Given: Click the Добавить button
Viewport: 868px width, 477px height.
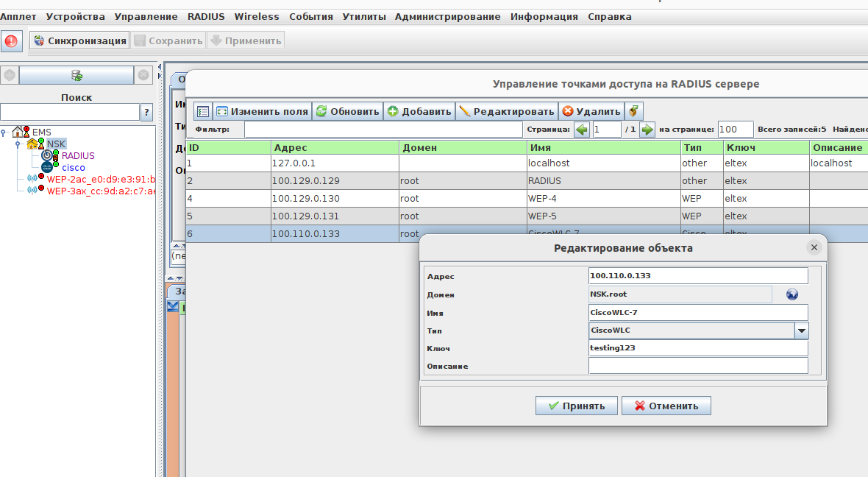Looking at the screenshot, I should [419, 111].
